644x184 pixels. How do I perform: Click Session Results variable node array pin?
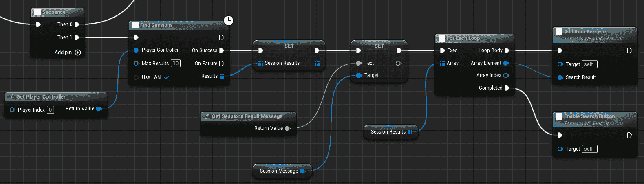click(410, 132)
